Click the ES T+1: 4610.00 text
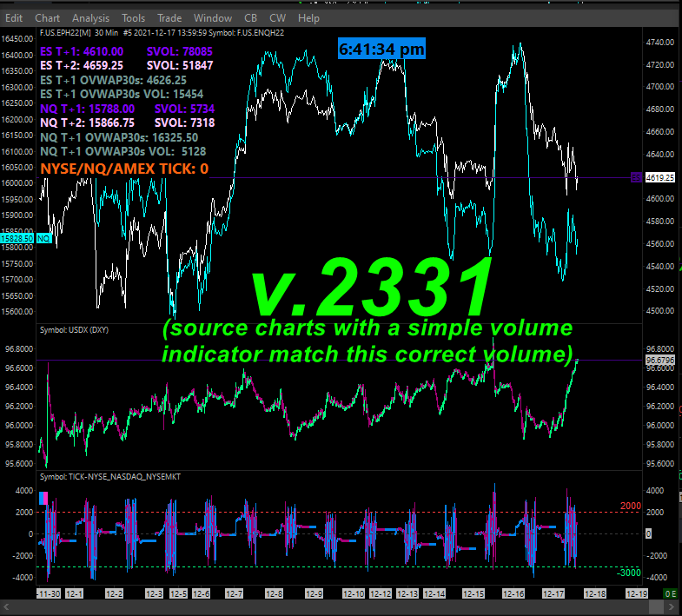The width and height of the screenshot is (682, 616). (x=82, y=52)
